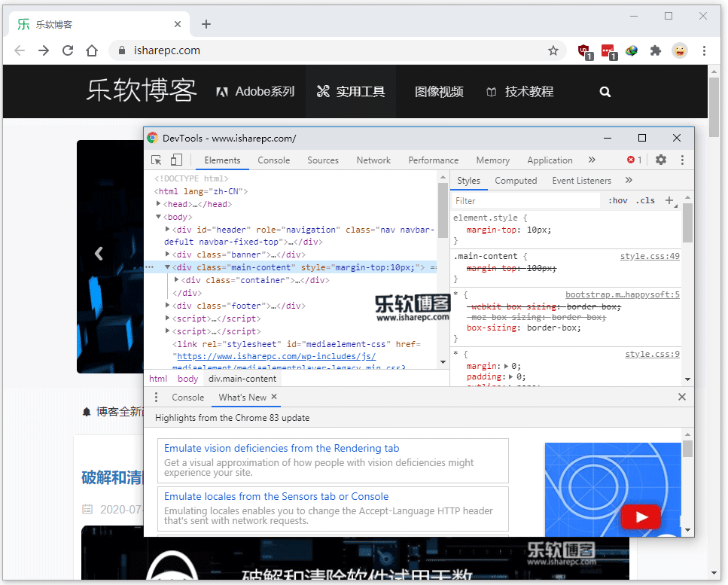Open a new browser tab
This screenshot has width=728, height=585.
(206, 24)
